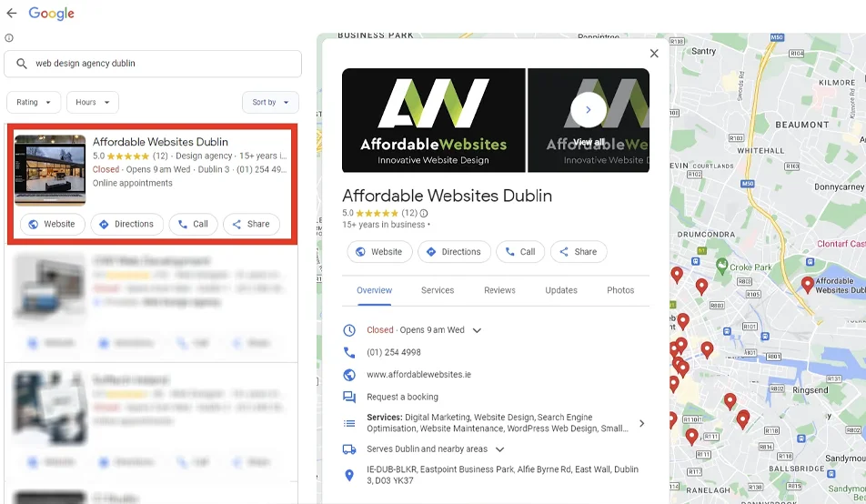The image size is (866, 504).
Task: Switch to the Services tab
Action: click(x=438, y=290)
